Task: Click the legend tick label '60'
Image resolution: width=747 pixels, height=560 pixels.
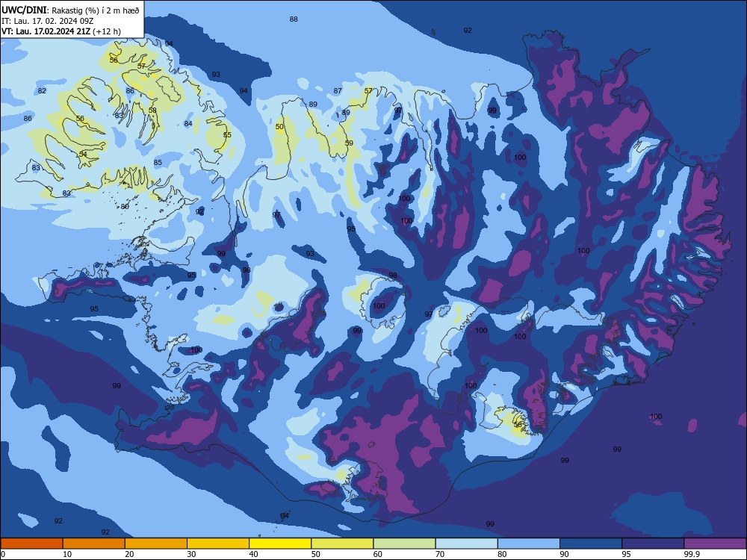Action: 378,554
